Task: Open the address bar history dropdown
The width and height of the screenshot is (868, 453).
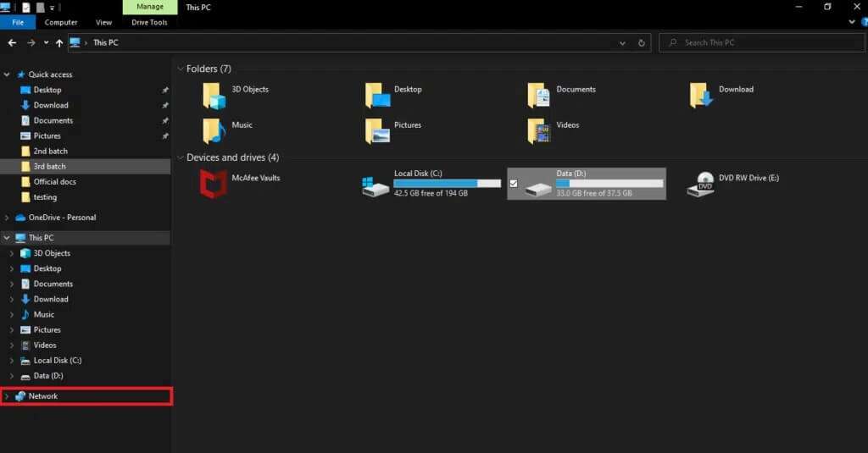Action: [x=622, y=42]
